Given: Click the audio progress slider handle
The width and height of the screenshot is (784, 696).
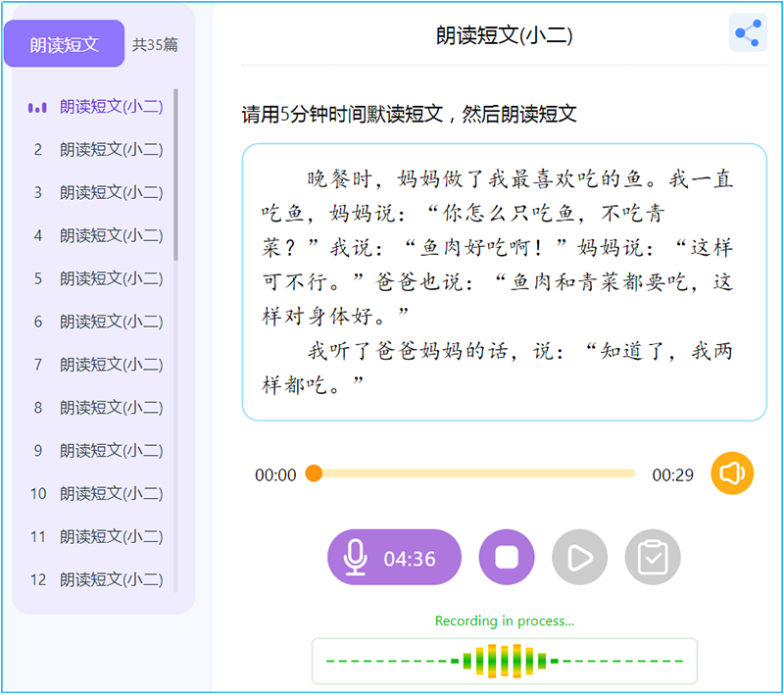Looking at the screenshot, I should click(x=314, y=473).
